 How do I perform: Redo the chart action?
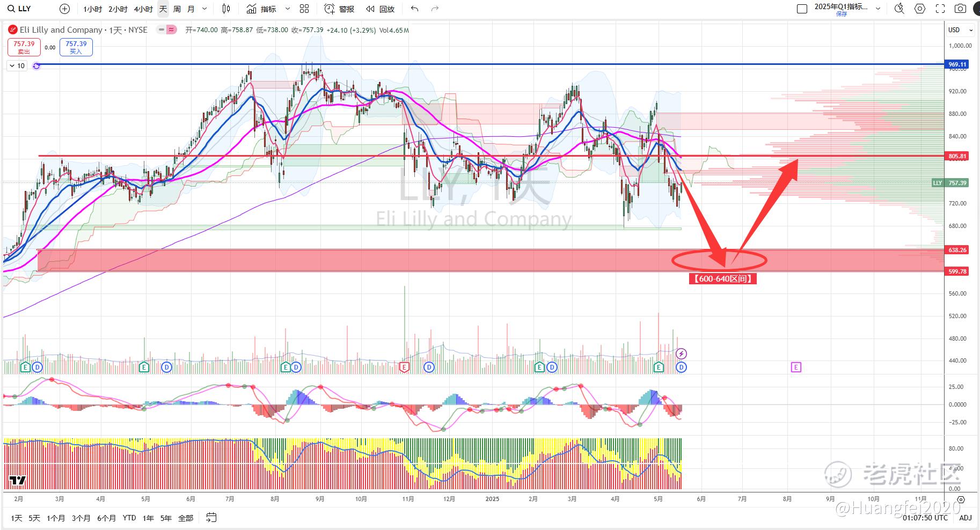435,9
